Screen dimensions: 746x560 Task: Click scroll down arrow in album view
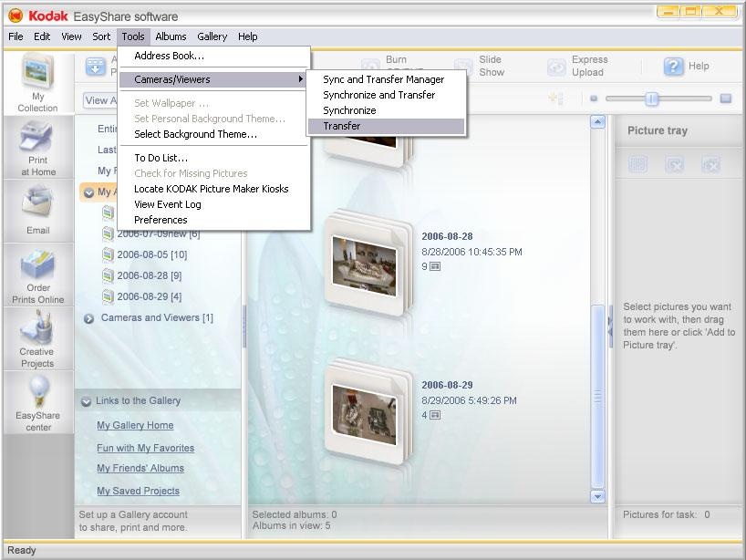[x=597, y=497]
